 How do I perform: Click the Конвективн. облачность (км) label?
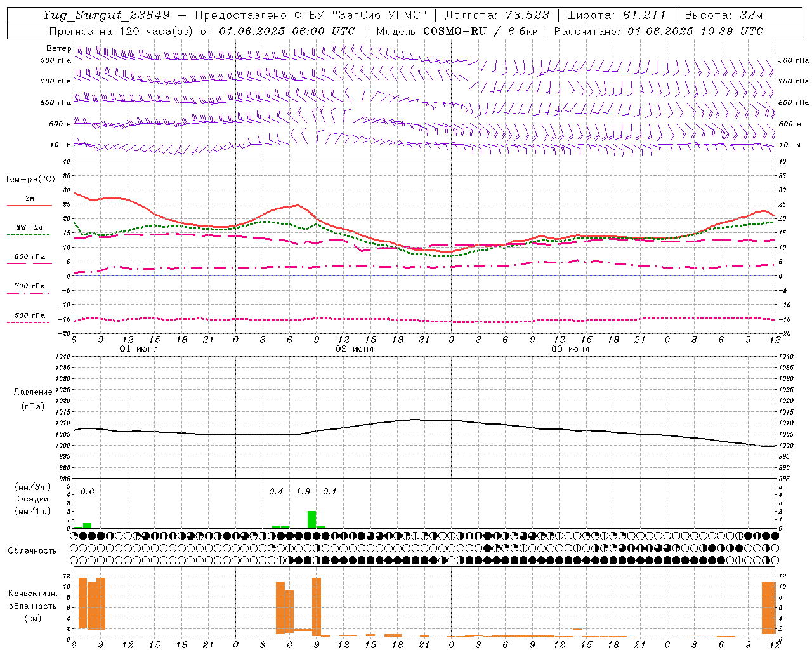32,606
